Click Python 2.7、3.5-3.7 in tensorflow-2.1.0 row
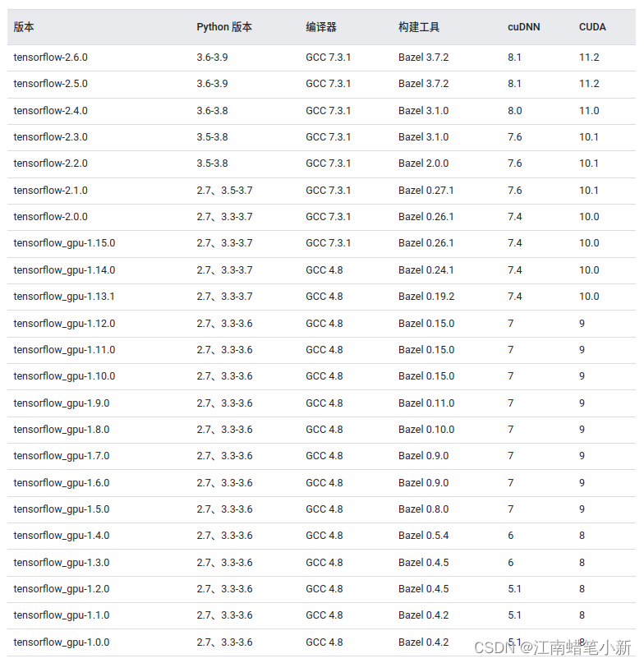This screenshot has height=663, width=644. point(224,191)
